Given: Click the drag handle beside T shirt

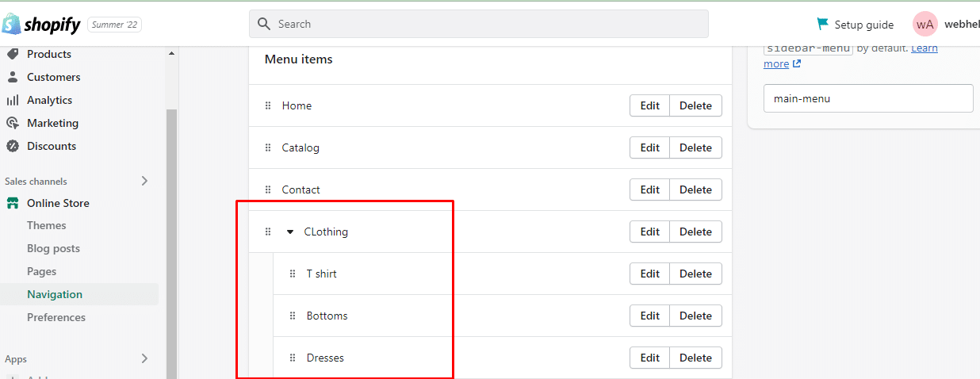Looking at the screenshot, I should [293, 274].
